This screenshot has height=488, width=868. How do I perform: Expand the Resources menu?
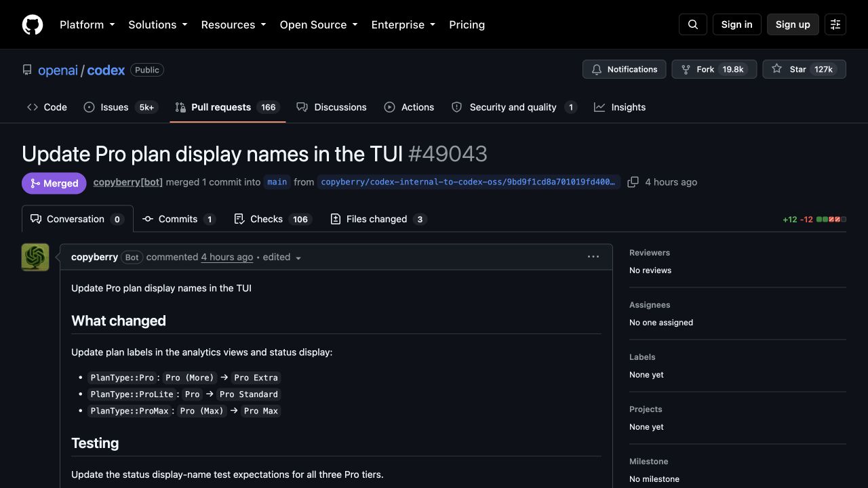233,24
